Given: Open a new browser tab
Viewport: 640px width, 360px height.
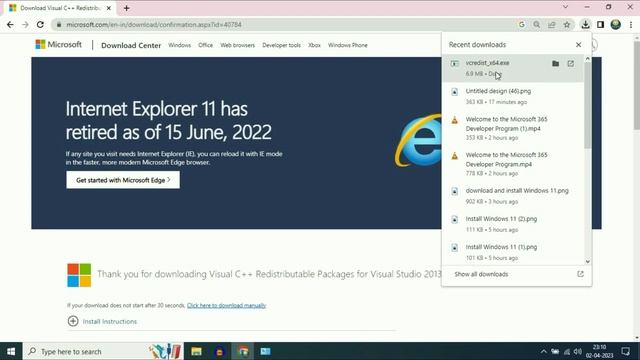Looking at the screenshot, I should point(127,8).
